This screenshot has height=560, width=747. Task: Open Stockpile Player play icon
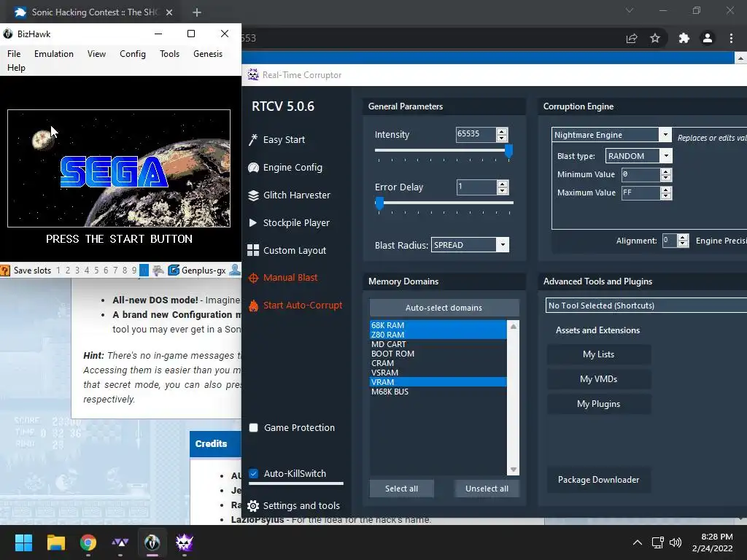click(x=253, y=223)
